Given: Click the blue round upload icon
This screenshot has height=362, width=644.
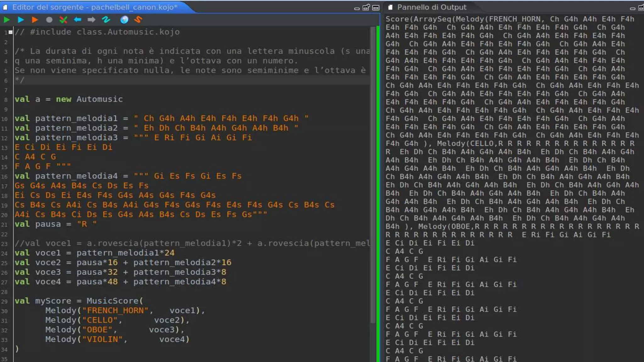Looking at the screenshot, I should (x=124, y=20).
